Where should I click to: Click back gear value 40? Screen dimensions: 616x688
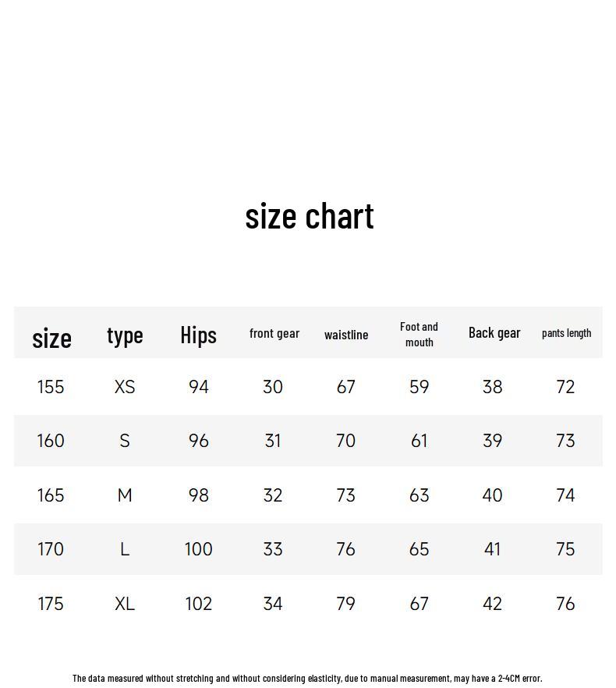pyautogui.click(x=492, y=495)
